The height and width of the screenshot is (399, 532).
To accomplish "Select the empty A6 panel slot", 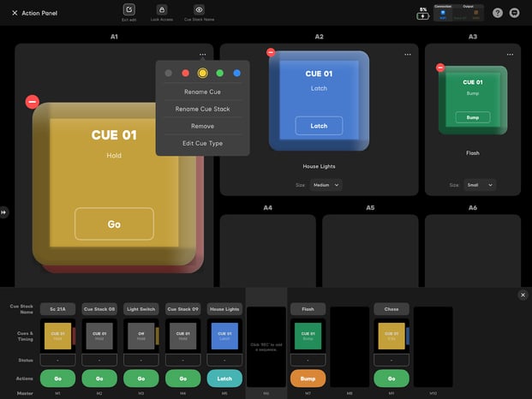I will point(473,251).
